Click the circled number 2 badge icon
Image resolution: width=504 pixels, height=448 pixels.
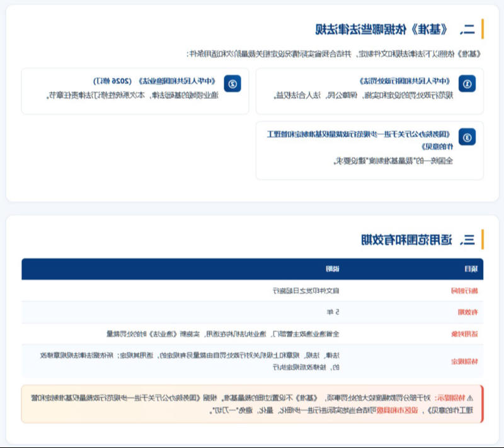(x=232, y=84)
